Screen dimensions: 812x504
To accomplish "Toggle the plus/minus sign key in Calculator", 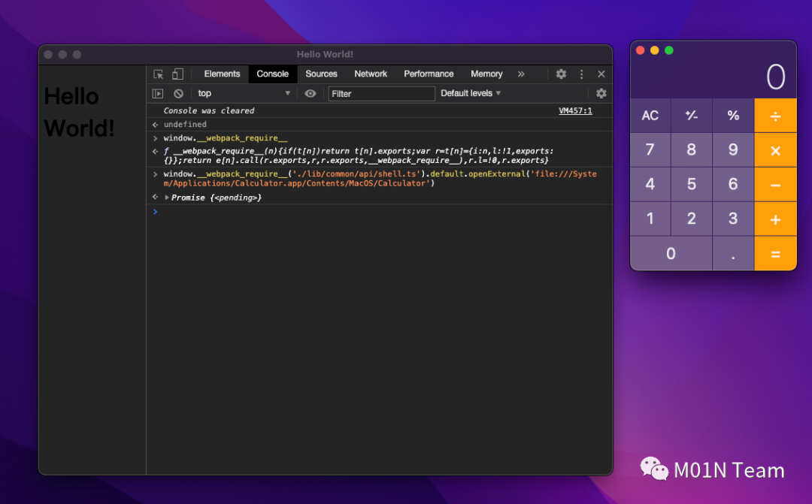I will pos(692,116).
